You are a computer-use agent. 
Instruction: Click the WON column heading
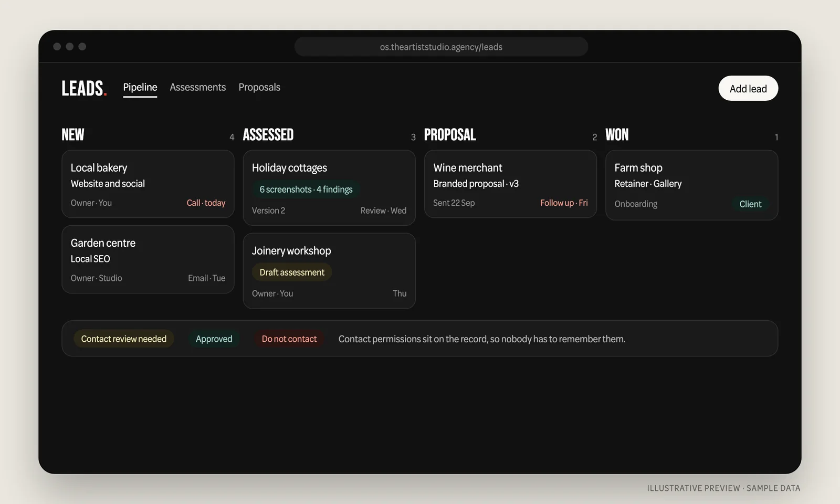tap(617, 135)
